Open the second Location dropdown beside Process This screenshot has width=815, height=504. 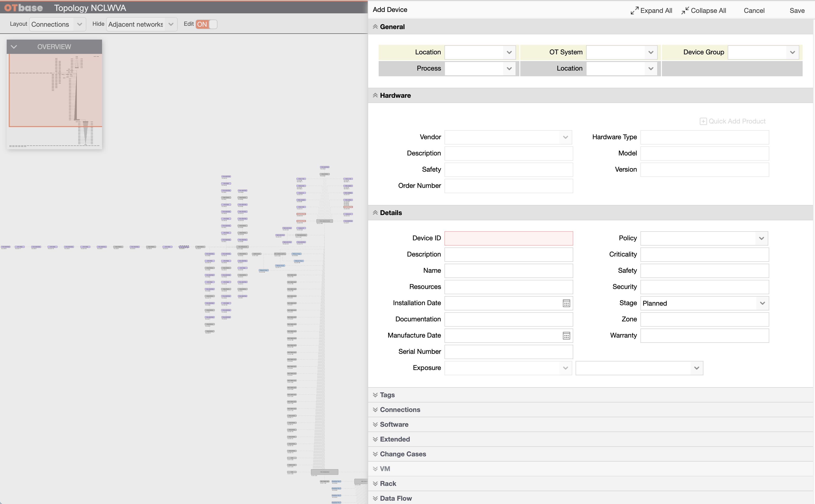pyautogui.click(x=622, y=69)
